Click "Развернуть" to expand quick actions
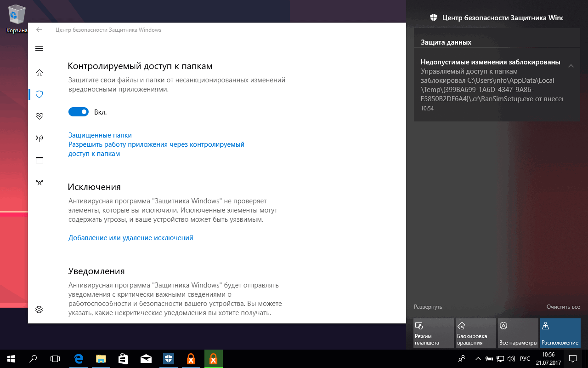Viewport: 588px width, 368px height. tap(428, 307)
